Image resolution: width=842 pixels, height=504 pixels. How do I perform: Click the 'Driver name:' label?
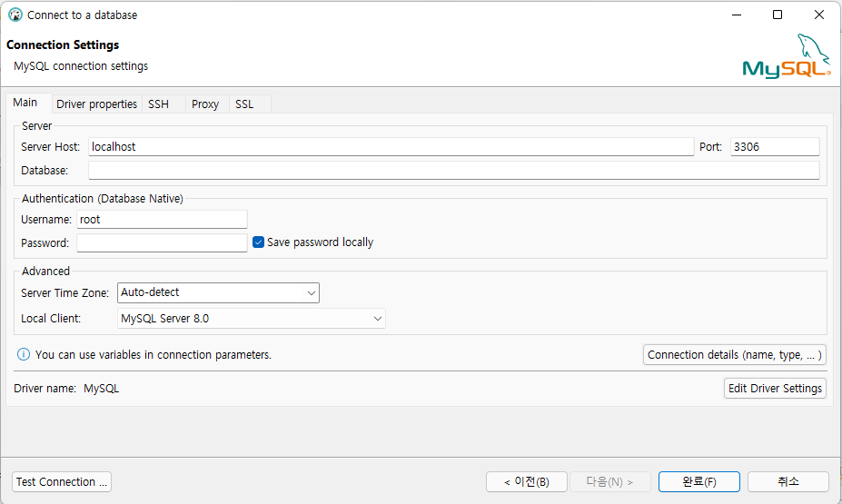[45, 388]
